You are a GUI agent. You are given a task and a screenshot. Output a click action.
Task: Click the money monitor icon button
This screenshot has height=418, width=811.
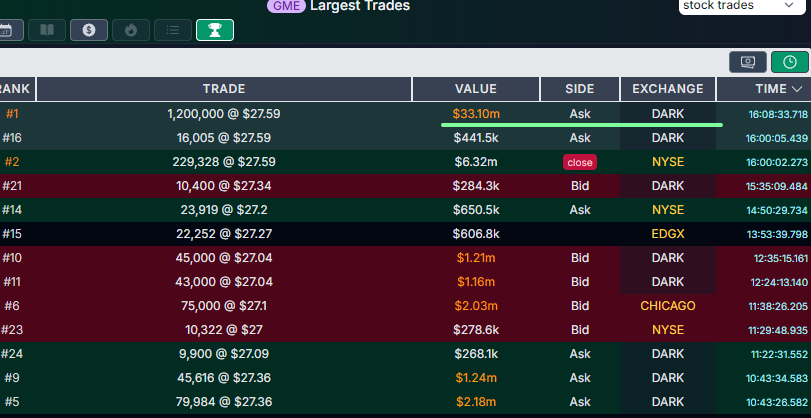(748, 62)
